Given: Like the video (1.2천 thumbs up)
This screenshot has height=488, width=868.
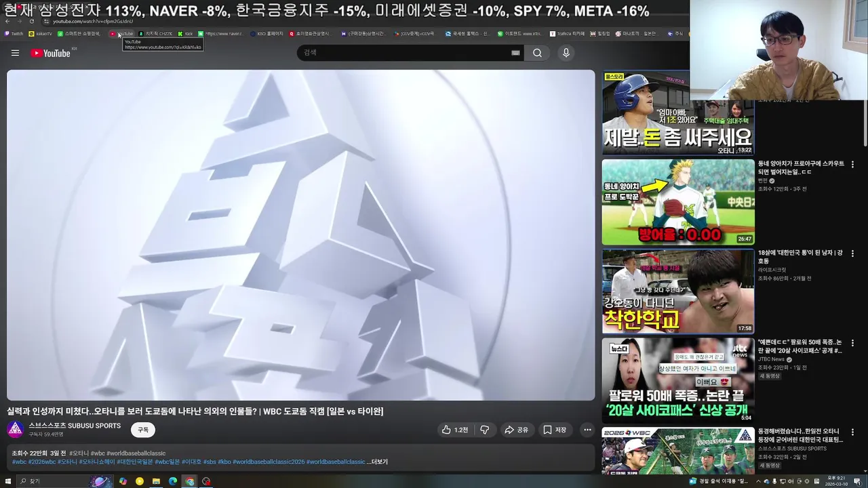Looking at the screenshot, I should coord(455,430).
